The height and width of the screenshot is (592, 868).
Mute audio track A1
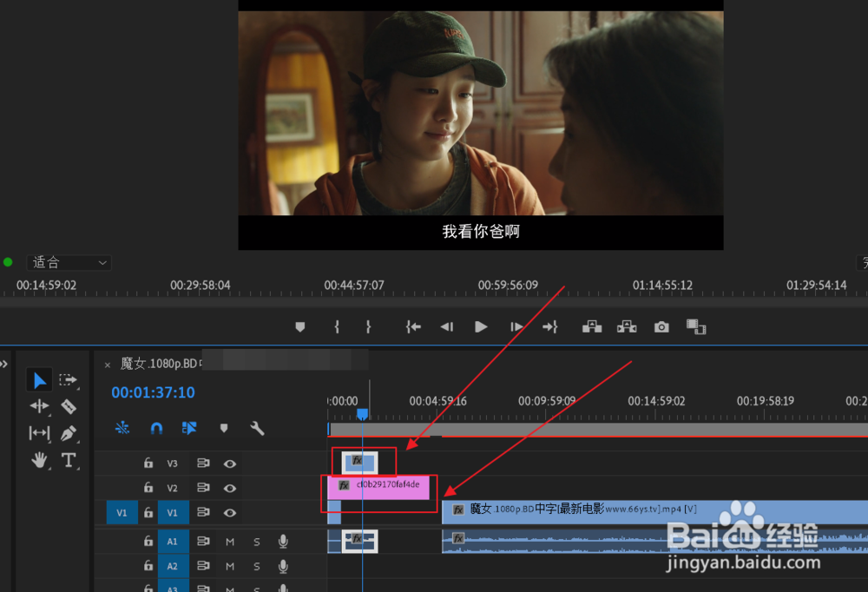click(230, 542)
